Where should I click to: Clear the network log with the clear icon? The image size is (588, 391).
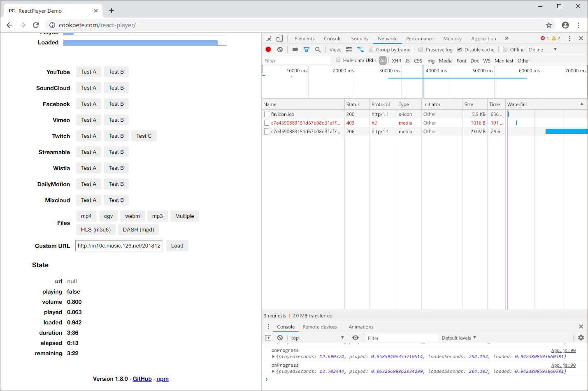click(x=280, y=49)
